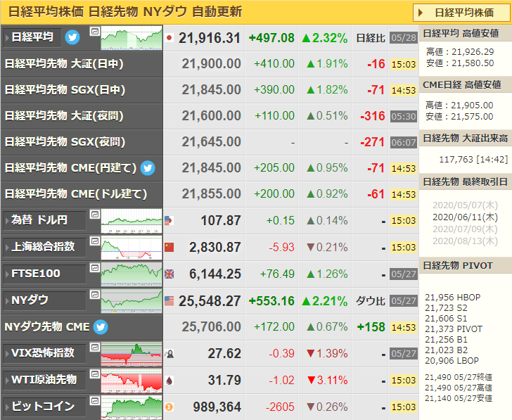Click the 日経比 column header
This screenshot has height=420, width=512.
coord(371,38)
